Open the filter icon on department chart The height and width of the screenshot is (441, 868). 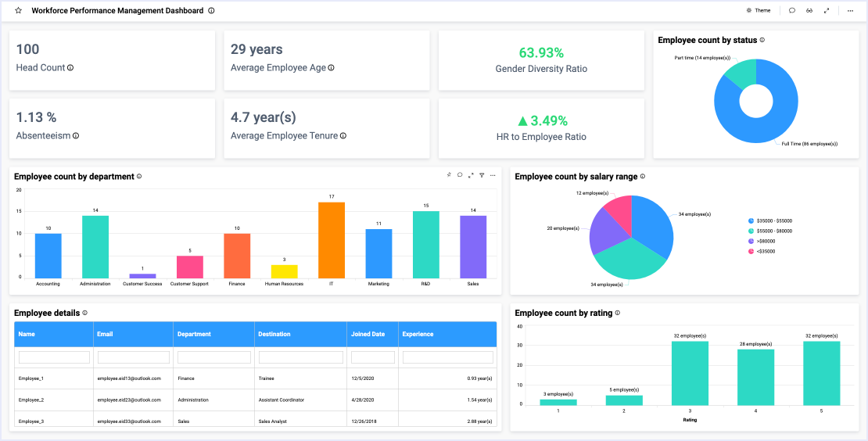(482, 175)
